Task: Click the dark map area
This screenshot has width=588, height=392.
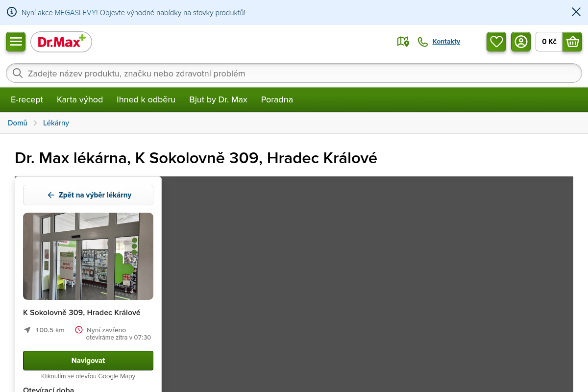Action: click(x=367, y=284)
